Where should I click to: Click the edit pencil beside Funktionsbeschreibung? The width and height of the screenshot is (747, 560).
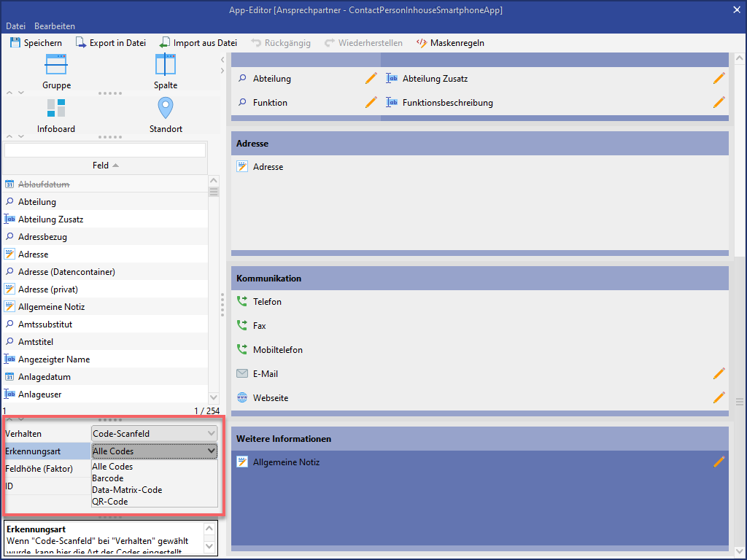pyautogui.click(x=719, y=103)
